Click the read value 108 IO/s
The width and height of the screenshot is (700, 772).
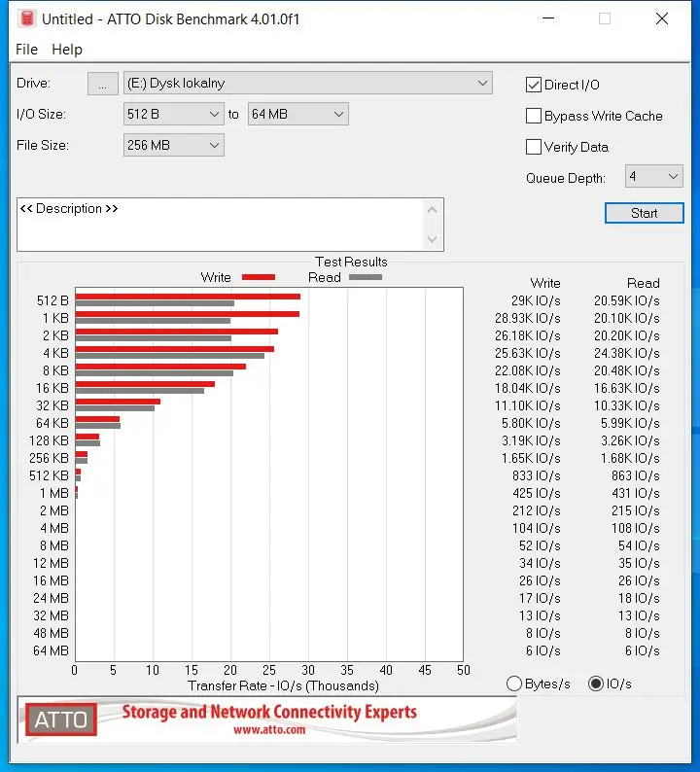pos(636,528)
